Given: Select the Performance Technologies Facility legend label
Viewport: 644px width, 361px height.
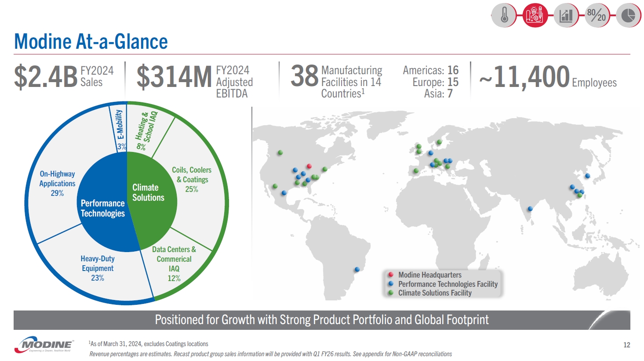Looking at the screenshot, I should pyautogui.click(x=448, y=284).
